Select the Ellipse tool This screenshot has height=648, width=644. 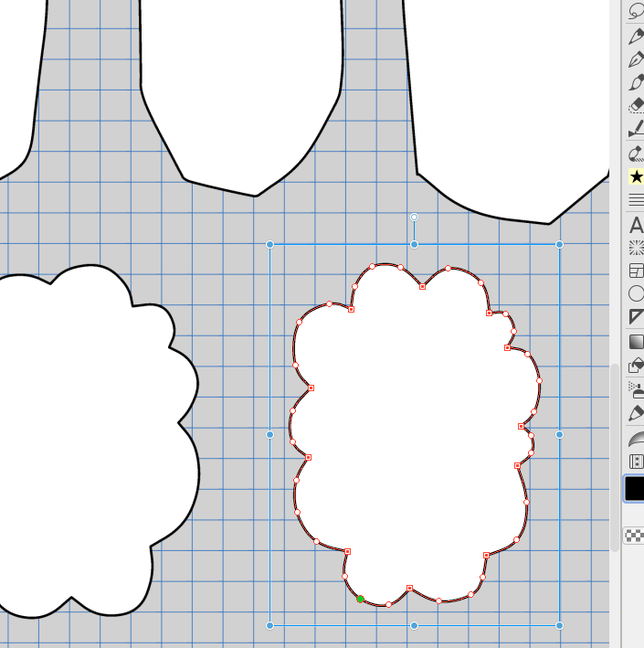[x=636, y=293]
